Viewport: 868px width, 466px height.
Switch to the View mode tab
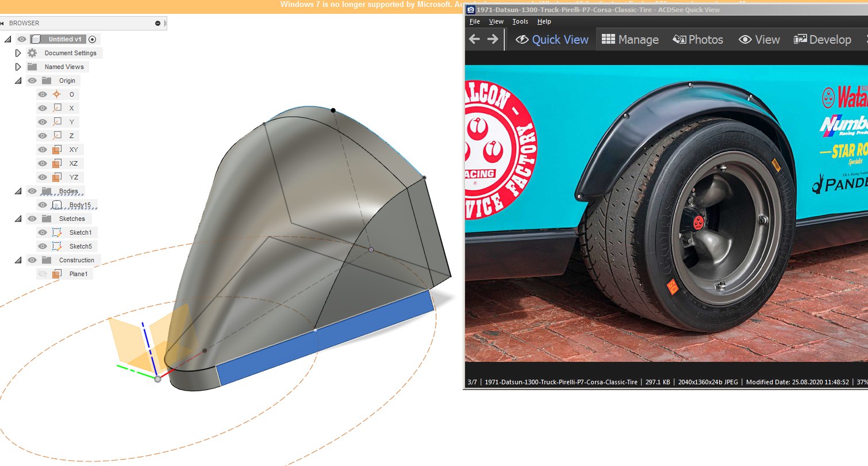click(x=759, y=39)
